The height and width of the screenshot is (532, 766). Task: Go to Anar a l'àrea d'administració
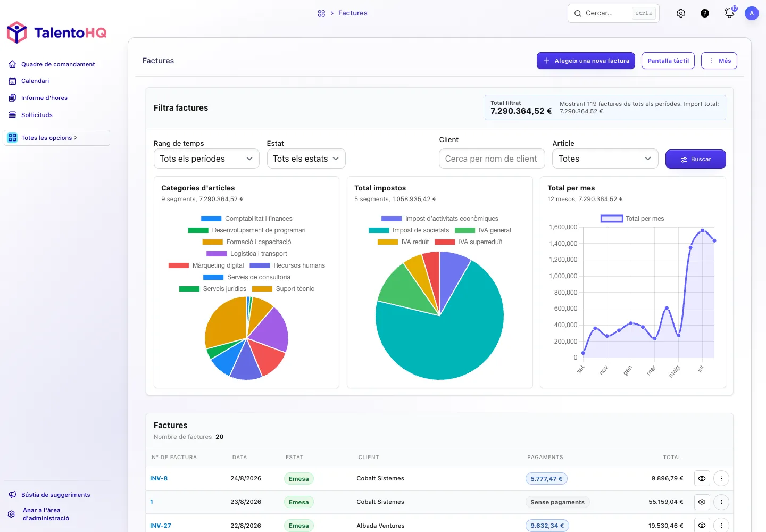pyautogui.click(x=46, y=514)
